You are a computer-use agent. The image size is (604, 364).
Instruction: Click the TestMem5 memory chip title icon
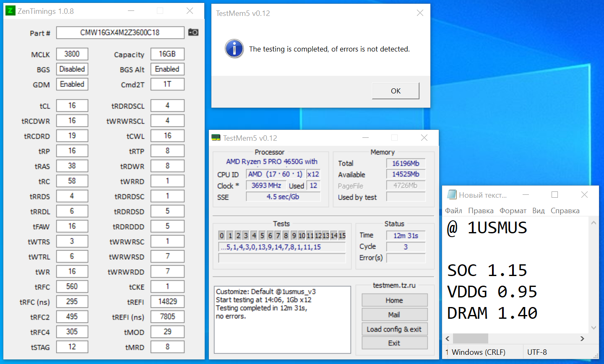tap(216, 138)
